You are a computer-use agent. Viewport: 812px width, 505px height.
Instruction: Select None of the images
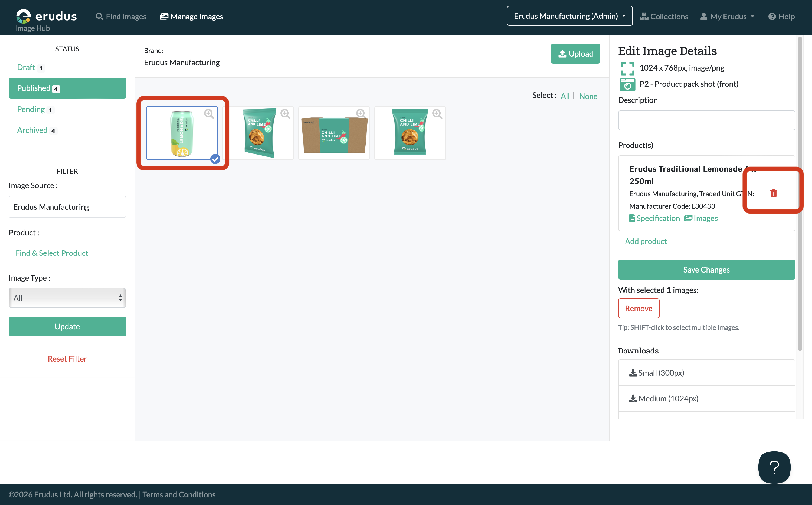pyautogui.click(x=588, y=96)
